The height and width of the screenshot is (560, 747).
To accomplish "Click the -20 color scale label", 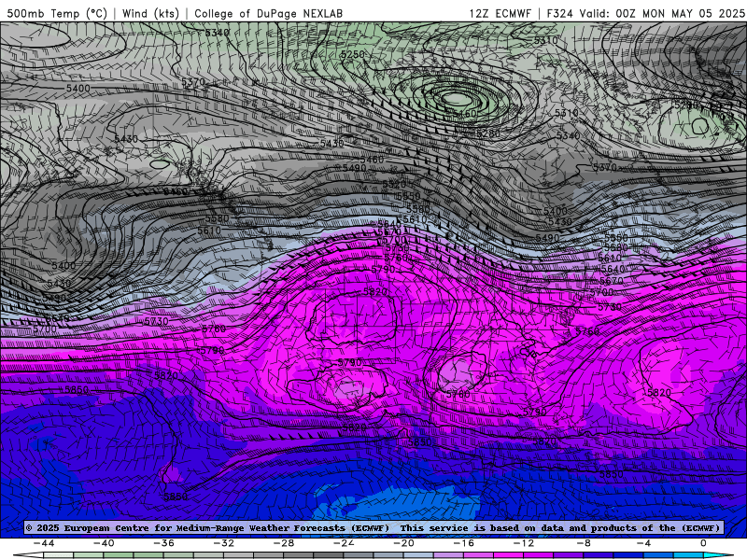I will (403, 543).
